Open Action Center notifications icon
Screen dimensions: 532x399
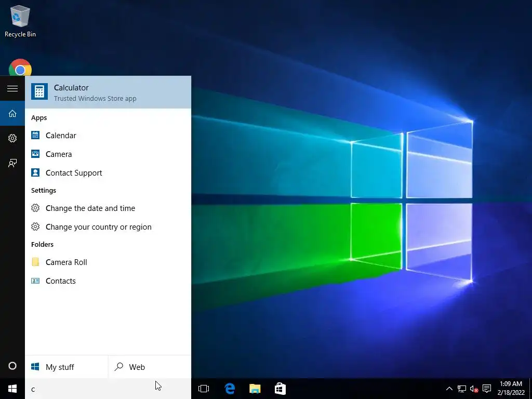point(487,389)
